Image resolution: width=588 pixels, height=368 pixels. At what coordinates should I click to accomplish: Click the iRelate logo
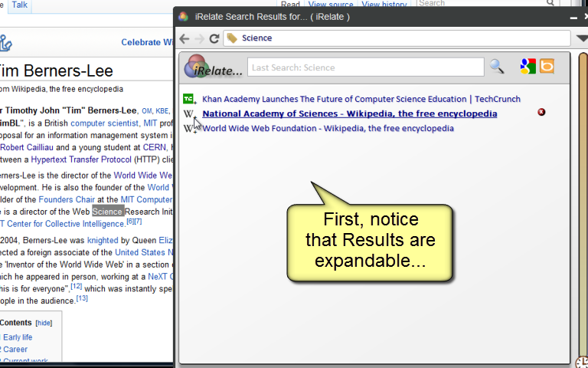click(x=213, y=67)
